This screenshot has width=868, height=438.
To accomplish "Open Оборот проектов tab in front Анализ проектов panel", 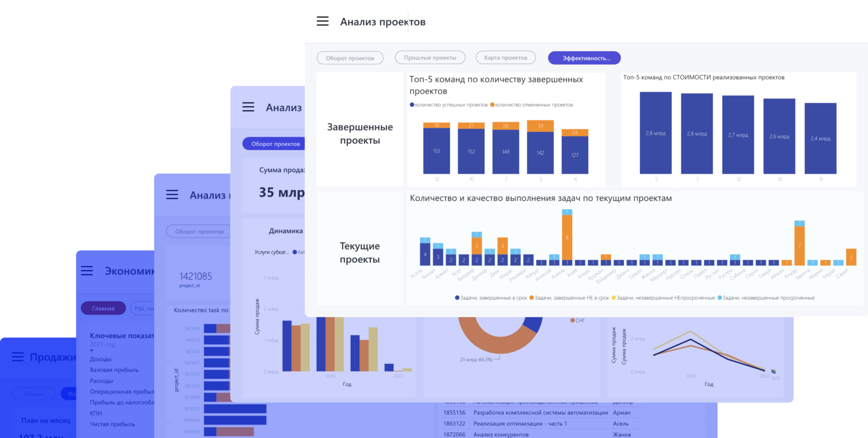I will [350, 58].
